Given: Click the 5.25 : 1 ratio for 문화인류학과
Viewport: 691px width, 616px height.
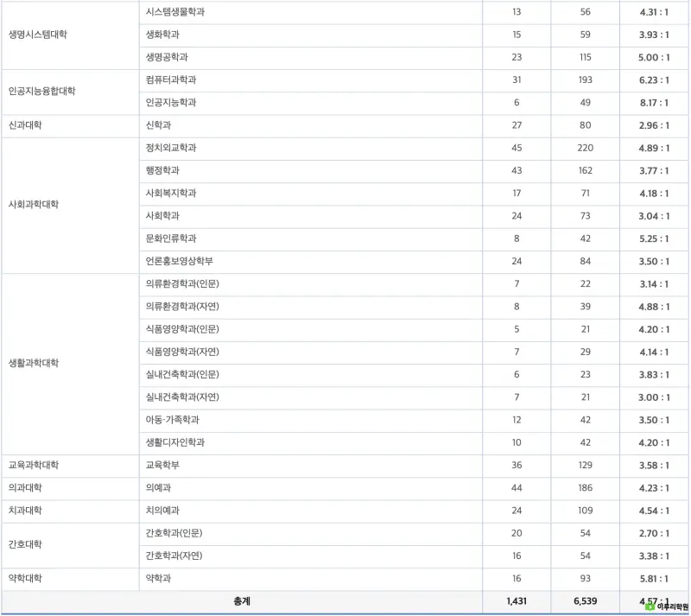Looking at the screenshot, I should click(x=654, y=239).
